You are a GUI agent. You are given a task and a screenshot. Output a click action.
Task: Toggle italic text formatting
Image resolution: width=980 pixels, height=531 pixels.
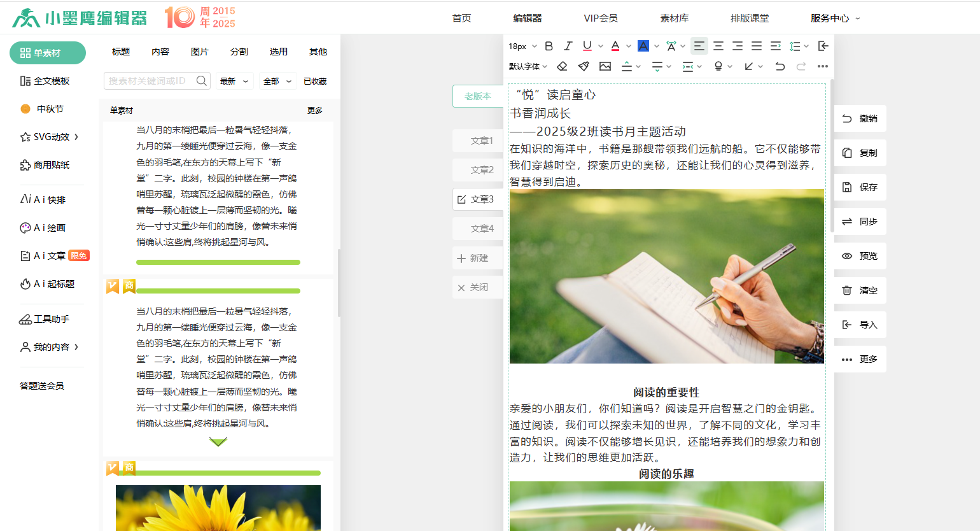(x=568, y=46)
